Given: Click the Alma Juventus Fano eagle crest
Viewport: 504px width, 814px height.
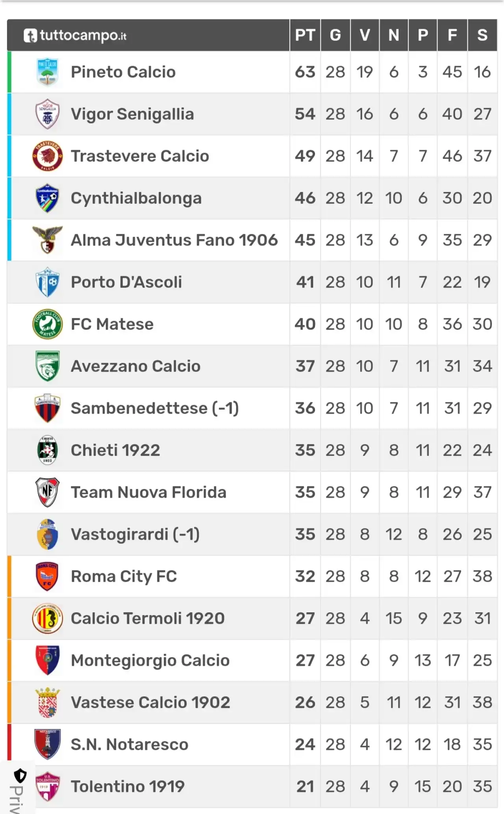Looking at the screenshot, I should 47,240.
